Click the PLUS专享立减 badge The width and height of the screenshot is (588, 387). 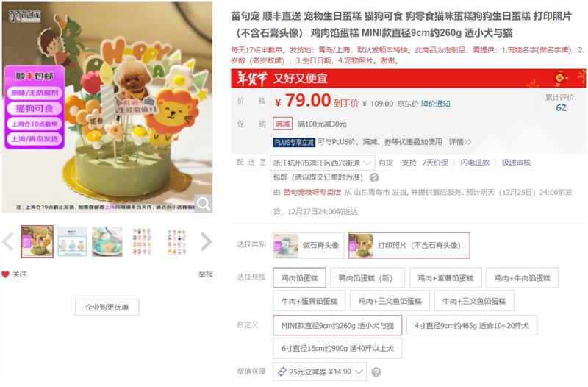click(293, 142)
